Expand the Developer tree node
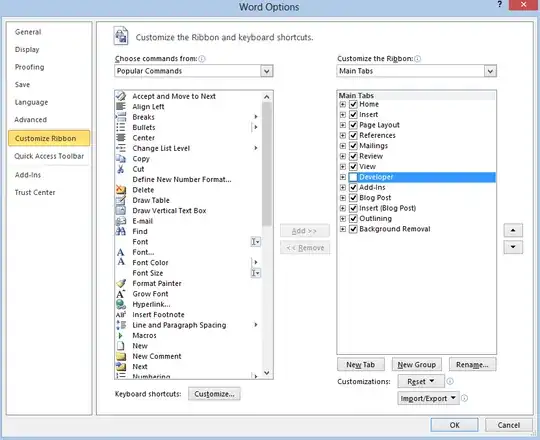 point(343,177)
